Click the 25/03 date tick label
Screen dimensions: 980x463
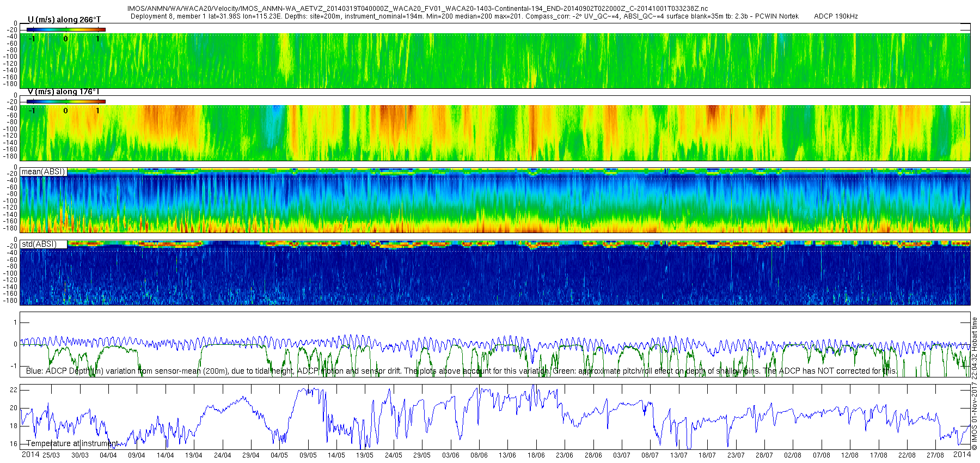[x=51, y=455]
